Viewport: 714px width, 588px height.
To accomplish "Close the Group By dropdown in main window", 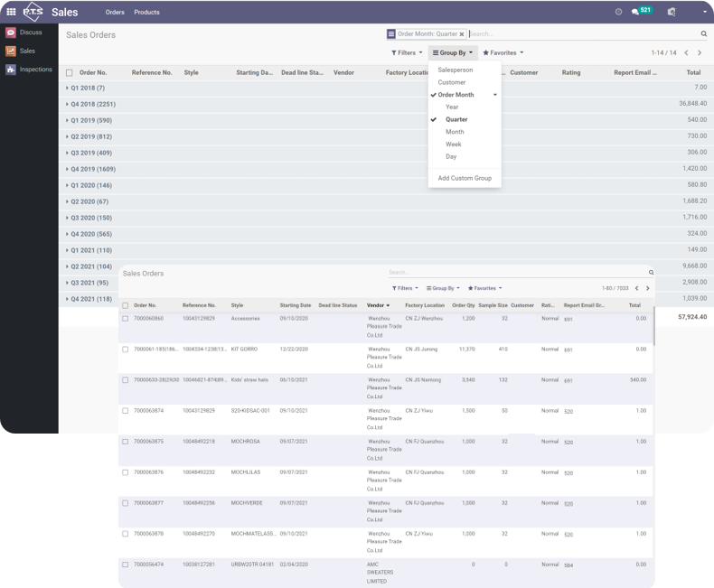I will click(x=453, y=52).
